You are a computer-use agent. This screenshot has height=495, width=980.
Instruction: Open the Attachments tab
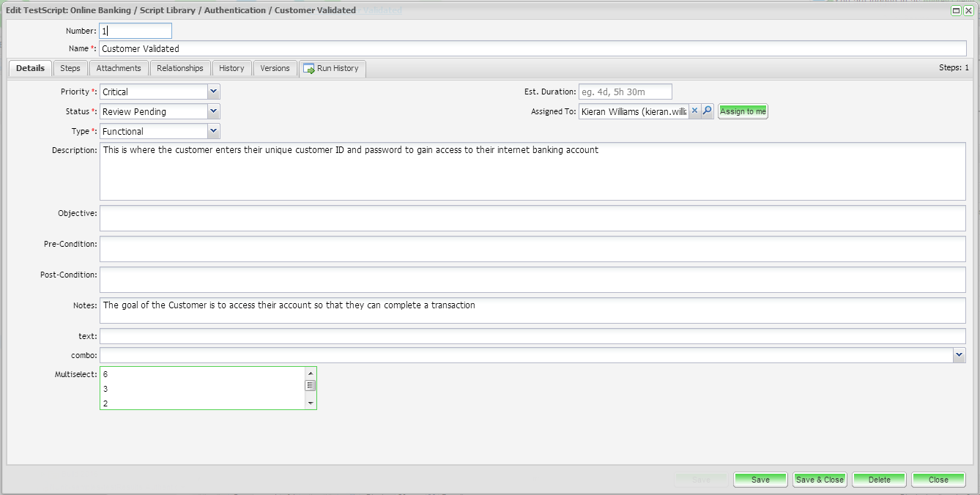(119, 68)
